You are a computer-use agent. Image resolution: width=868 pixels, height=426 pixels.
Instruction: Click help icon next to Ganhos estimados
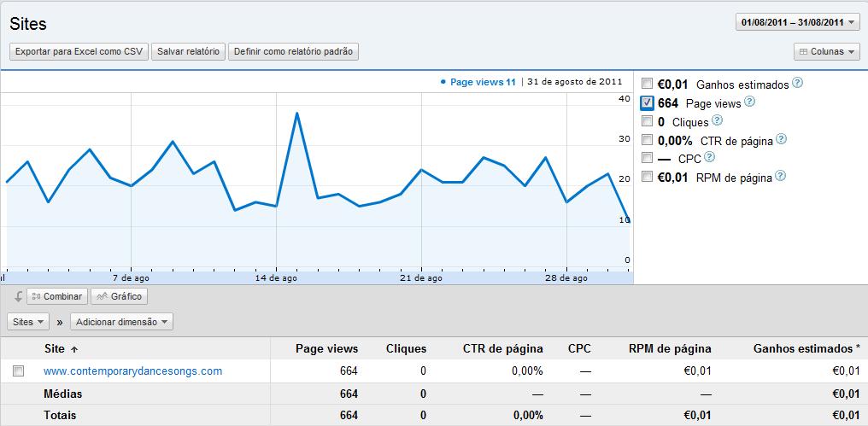[797, 83]
